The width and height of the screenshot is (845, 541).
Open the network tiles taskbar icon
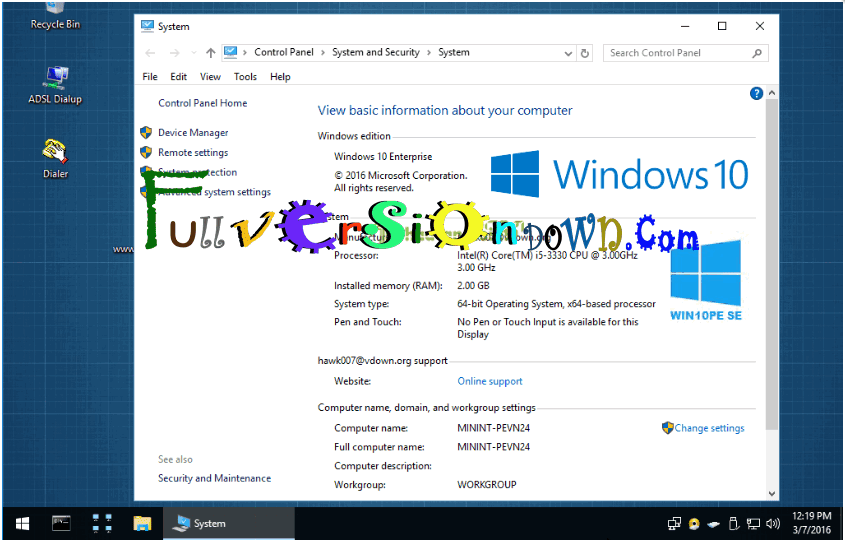point(101,523)
